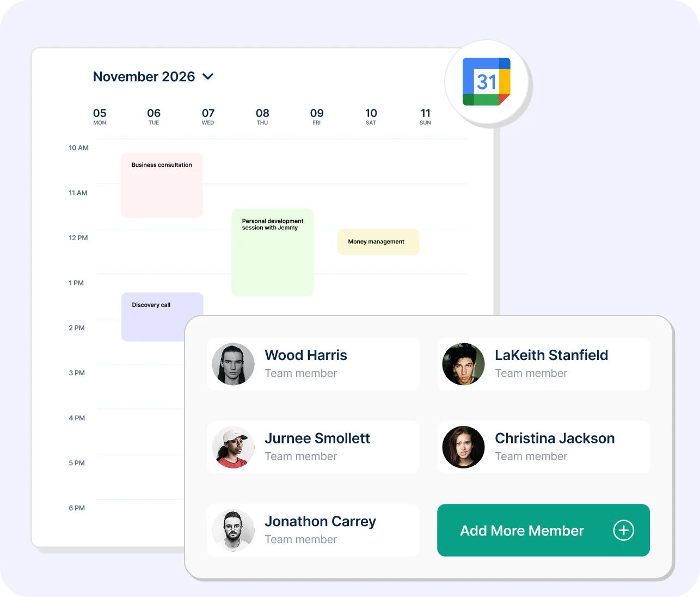700x597 pixels.
Task: Open the November 2026 month selector
Action: pos(144,76)
